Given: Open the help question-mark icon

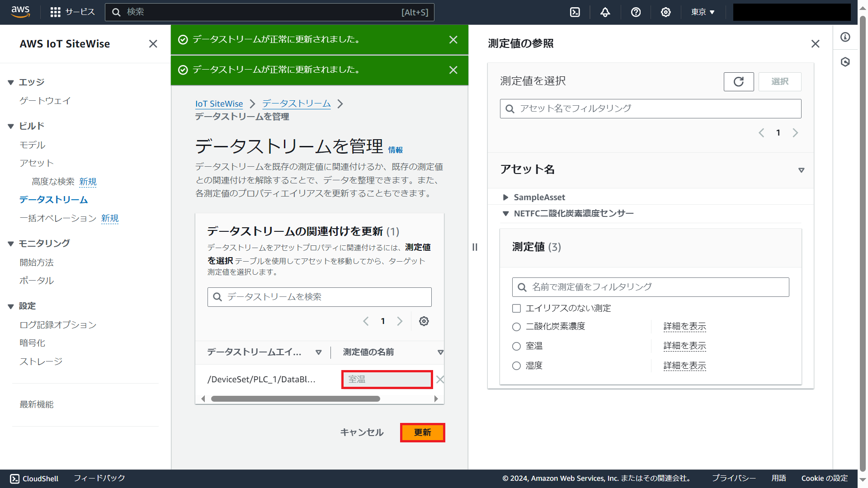Looking at the screenshot, I should tap(636, 12).
